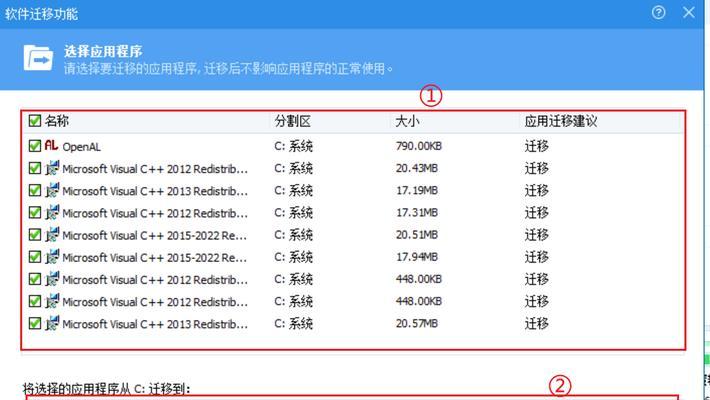Click the 17.94MB size value

417,257
